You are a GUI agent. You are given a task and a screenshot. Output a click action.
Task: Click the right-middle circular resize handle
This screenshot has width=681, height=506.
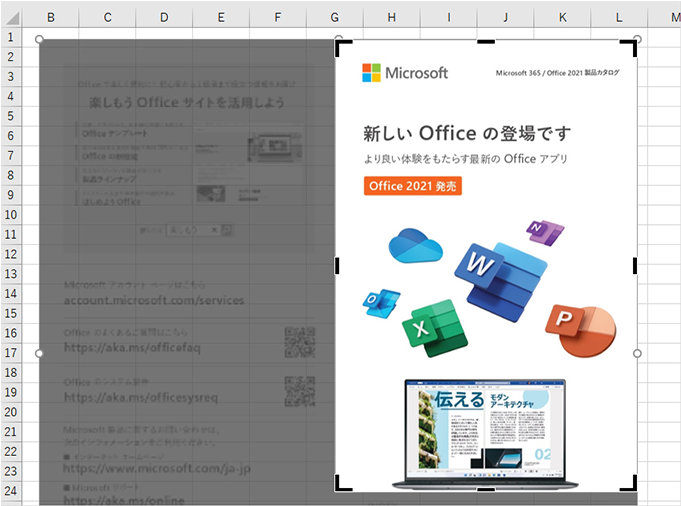[637, 354]
